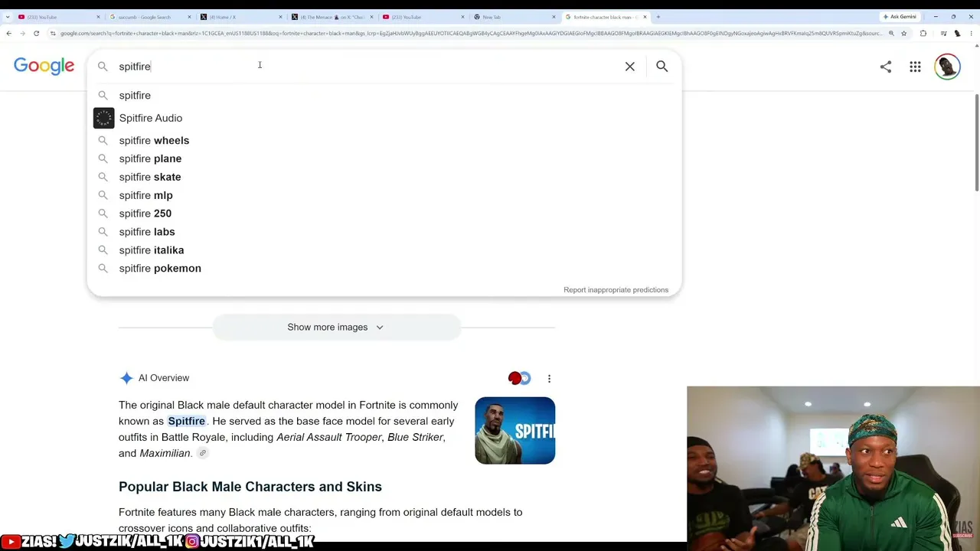This screenshot has width=980, height=551.
Task: Choose the 'spitfire wheels' suggestion
Action: click(x=384, y=141)
